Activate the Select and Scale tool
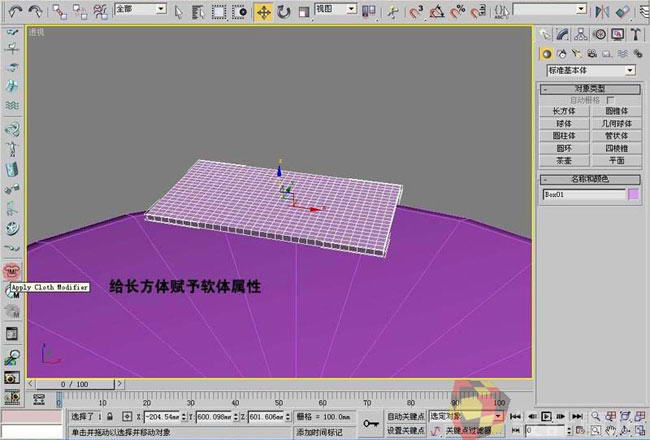 (304, 12)
